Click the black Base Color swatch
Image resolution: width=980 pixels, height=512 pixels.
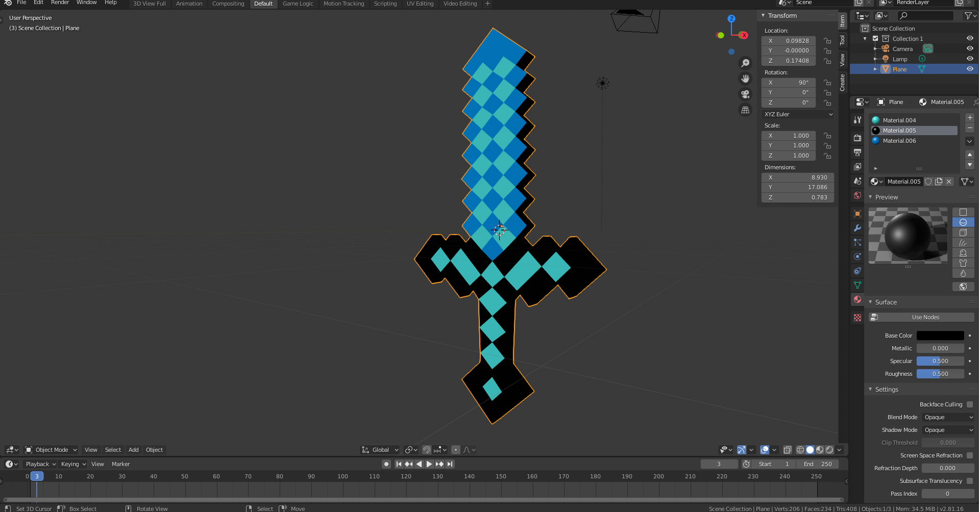pyautogui.click(x=940, y=336)
